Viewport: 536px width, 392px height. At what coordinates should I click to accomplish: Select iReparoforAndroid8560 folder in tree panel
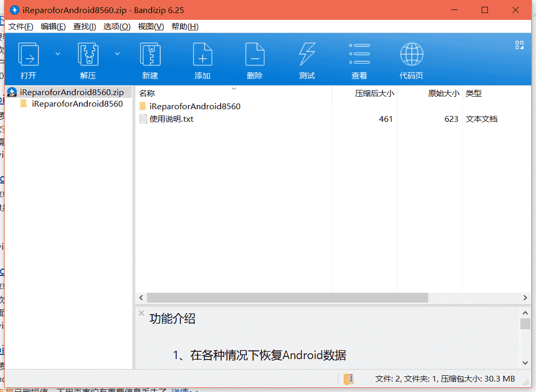[x=77, y=104]
